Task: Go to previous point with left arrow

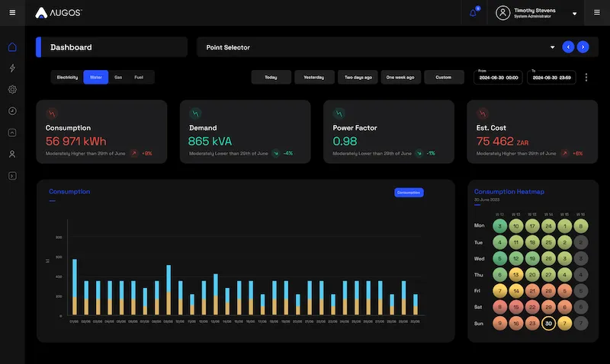Action: coord(568,47)
